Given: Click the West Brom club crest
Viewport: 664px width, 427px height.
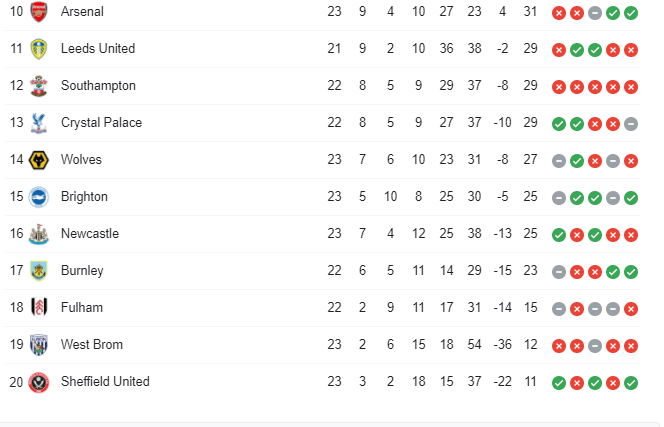Looking at the screenshot, I should pos(39,345).
